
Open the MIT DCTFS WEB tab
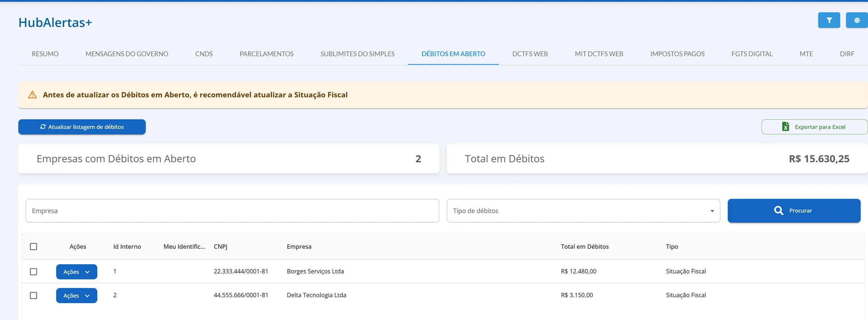pos(599,54)
